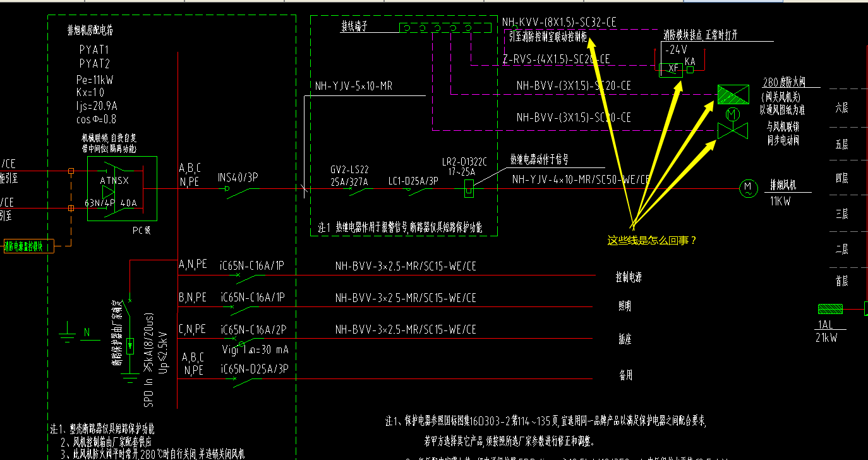Click the XF module box

pos(671,70)
